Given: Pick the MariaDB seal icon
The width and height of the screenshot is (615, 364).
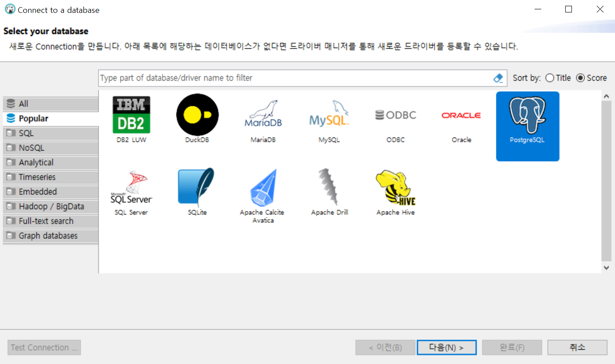Looking at the screenshot, I should click(x=263, y=114).
